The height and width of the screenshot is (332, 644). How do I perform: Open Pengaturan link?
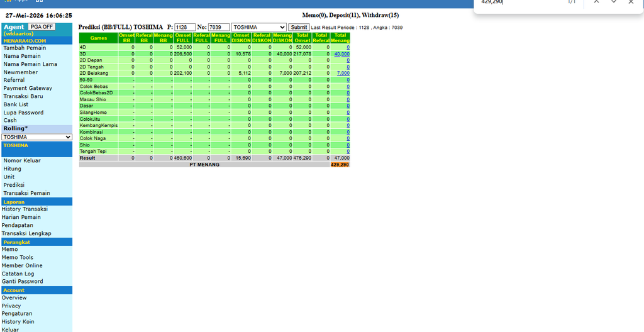17,314
